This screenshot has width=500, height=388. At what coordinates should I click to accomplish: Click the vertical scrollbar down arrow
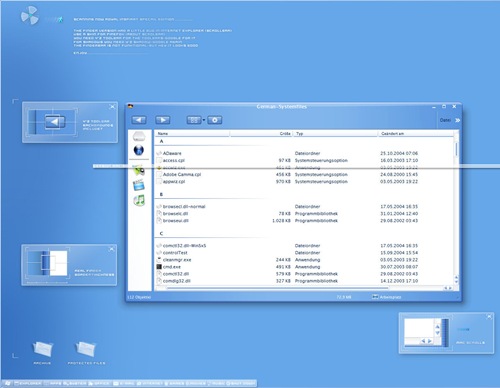(x=456, y=282)
